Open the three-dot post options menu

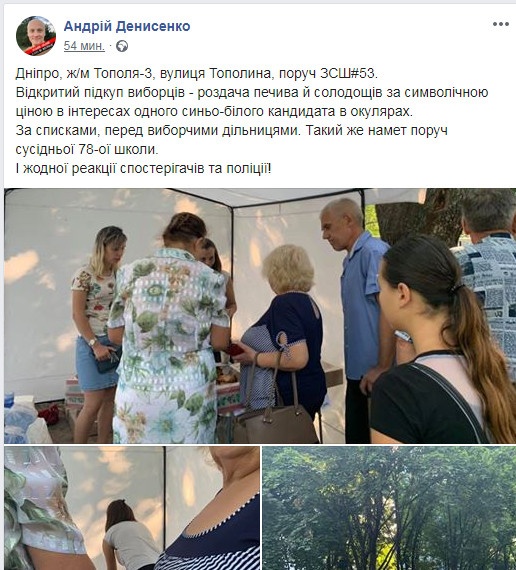(x=501, y=24)
